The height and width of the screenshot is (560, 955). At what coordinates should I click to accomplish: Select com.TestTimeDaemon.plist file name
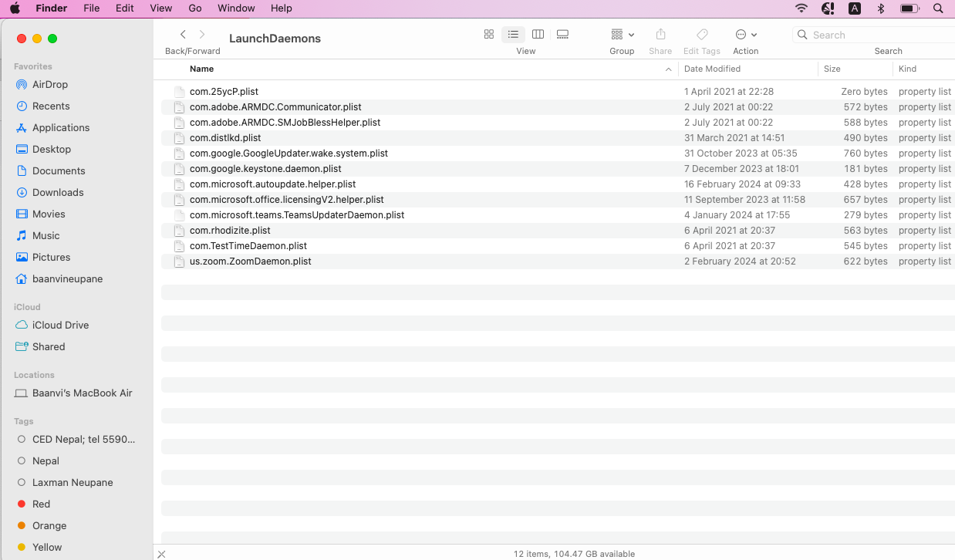pos(248,246)
